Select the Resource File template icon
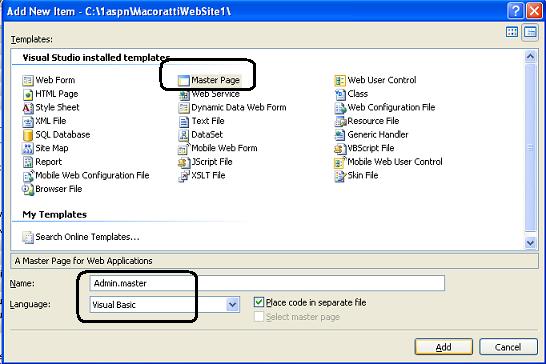546x364 pixels. [340, 122]
